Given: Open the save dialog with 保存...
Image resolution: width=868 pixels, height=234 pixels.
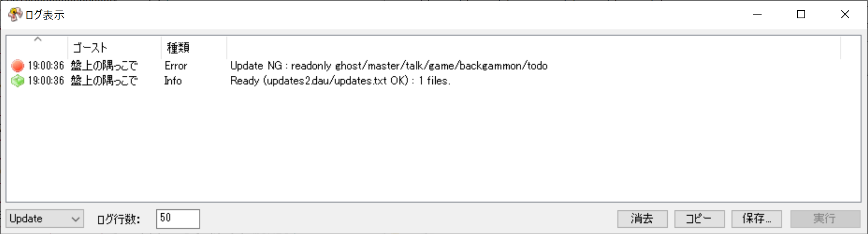Looking at the screenshot, I should coord(757,219).
